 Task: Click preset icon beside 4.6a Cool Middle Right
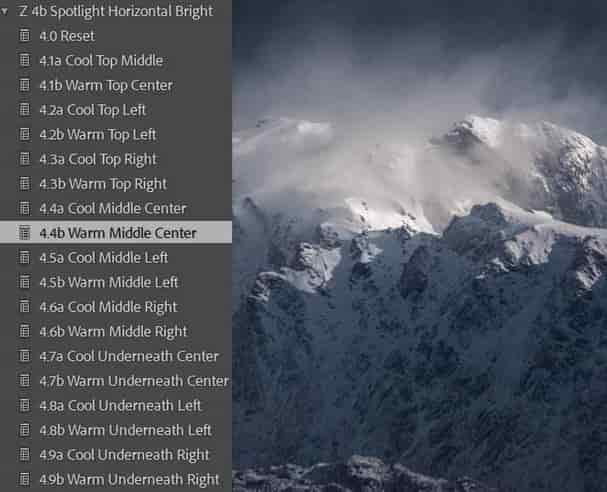point(24,307)
